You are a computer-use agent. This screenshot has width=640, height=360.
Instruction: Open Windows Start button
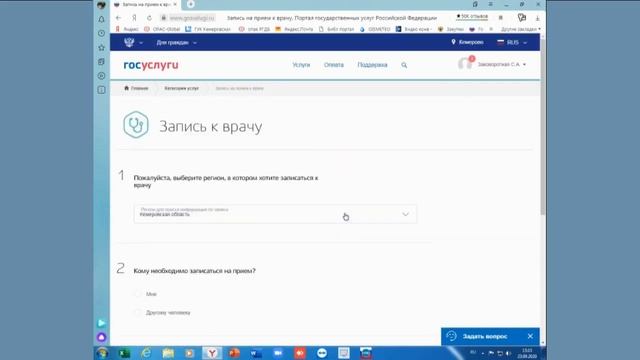102,353
